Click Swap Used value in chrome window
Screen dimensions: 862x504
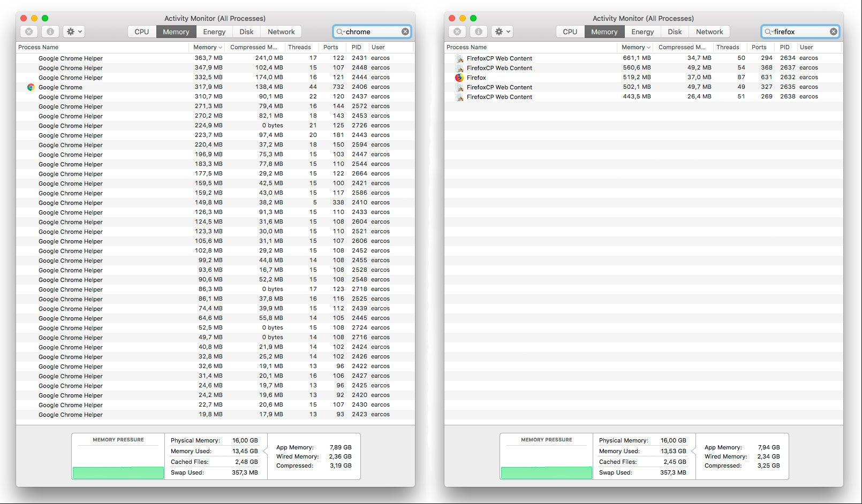pos(245,472)
